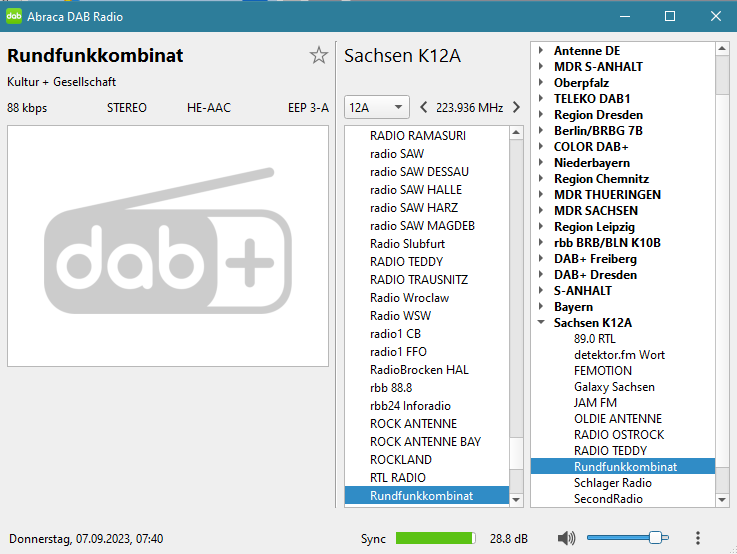
Task: Open the three-dot options menu
Action: point(698,538)
